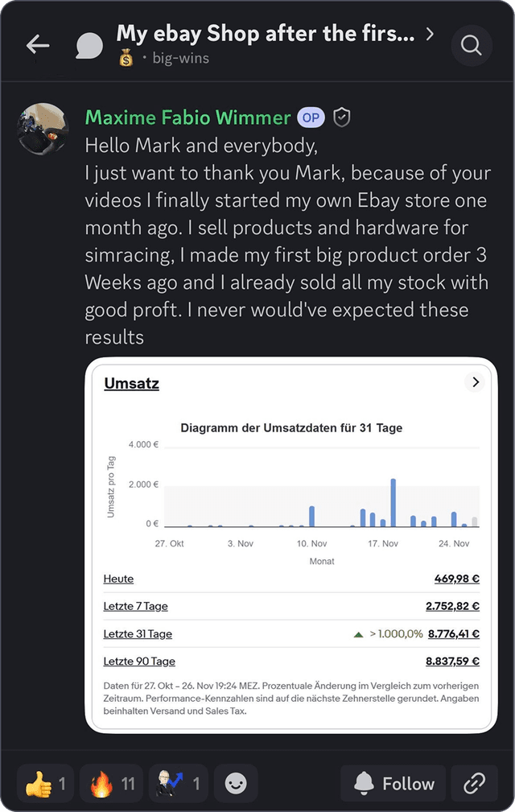The height and width of the screenshot is (812, 515).
Task: Click Maxime's profile avatar picture
Action: (x=42, y=129)
